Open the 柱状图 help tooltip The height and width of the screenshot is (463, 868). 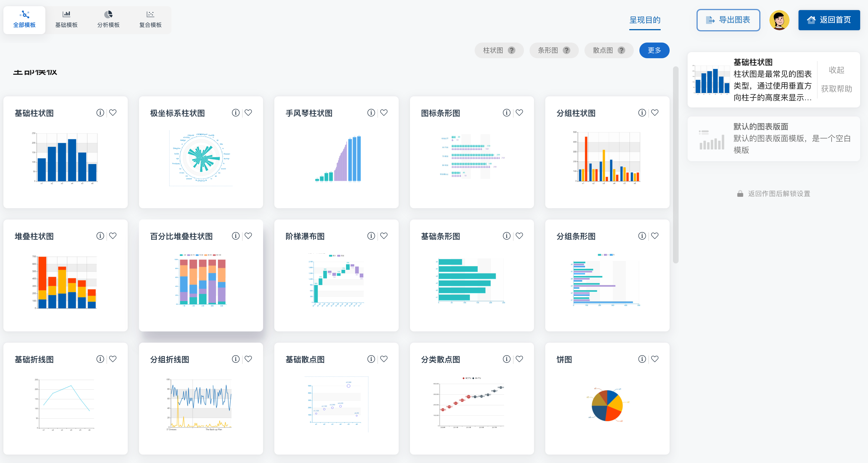[512, 50]
